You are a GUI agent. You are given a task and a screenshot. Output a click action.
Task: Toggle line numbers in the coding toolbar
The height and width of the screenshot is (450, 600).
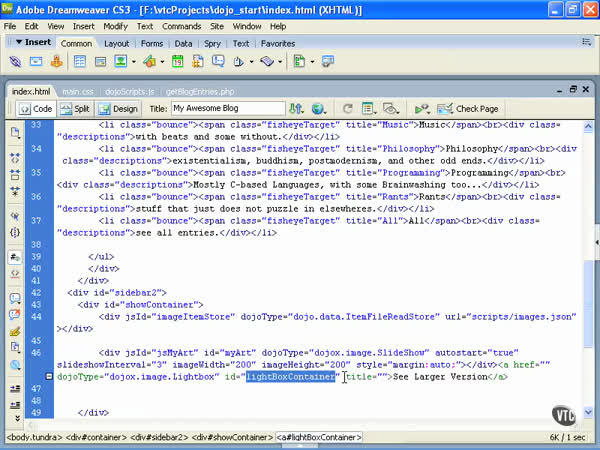click(x=15, y=256)
